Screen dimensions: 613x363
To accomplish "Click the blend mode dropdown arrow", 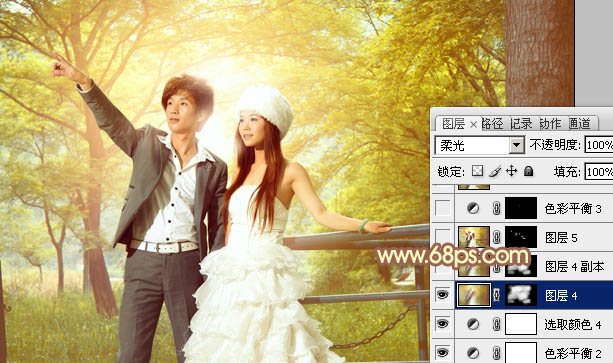I will coord(517,145).
